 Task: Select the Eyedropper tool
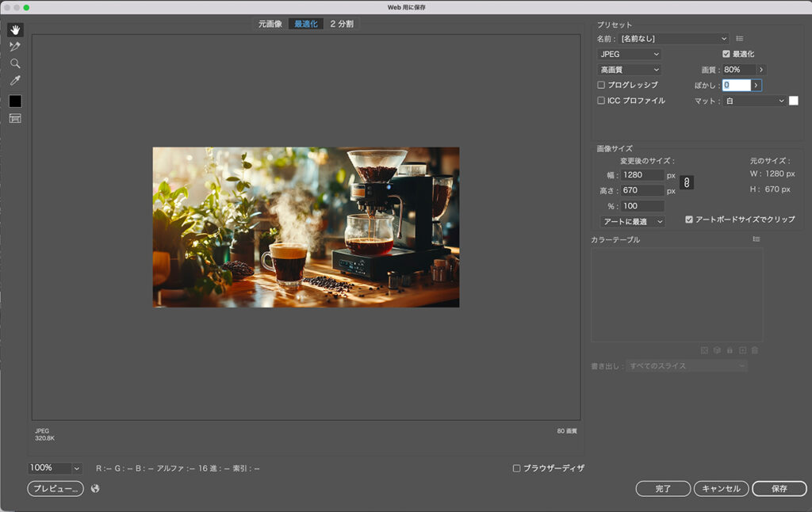15,80
